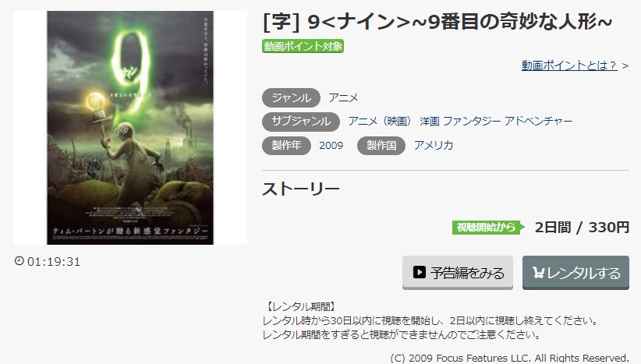Click the 視聴開始から green arrow tag
641x364 pixels.
(x=488, y=227)
